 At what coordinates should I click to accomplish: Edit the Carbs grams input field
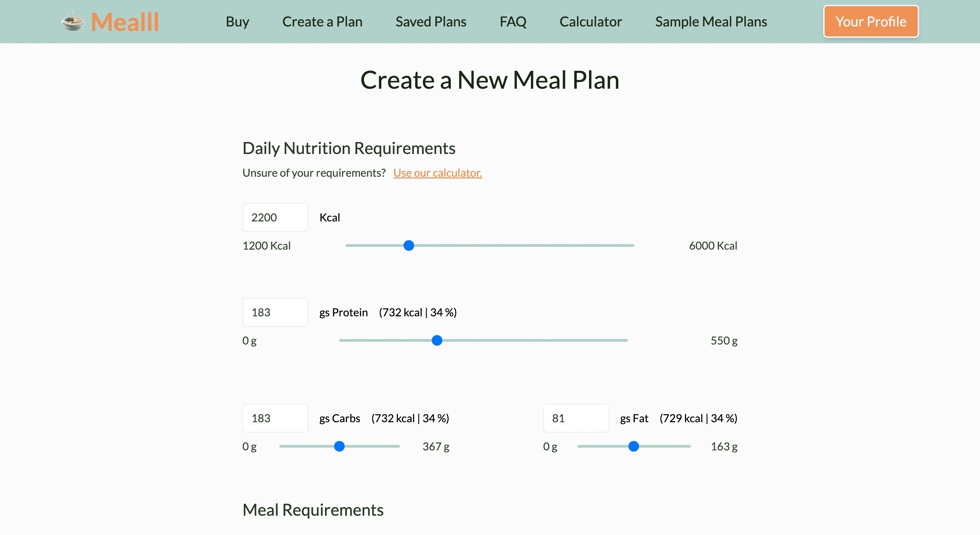point(273,418)
